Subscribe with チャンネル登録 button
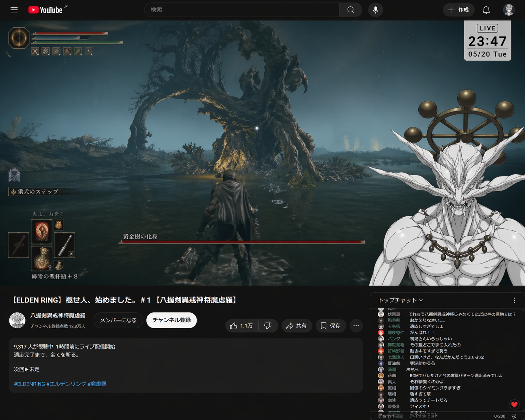The width and height of the screenshot is (525, 420). tap(172, 320)
